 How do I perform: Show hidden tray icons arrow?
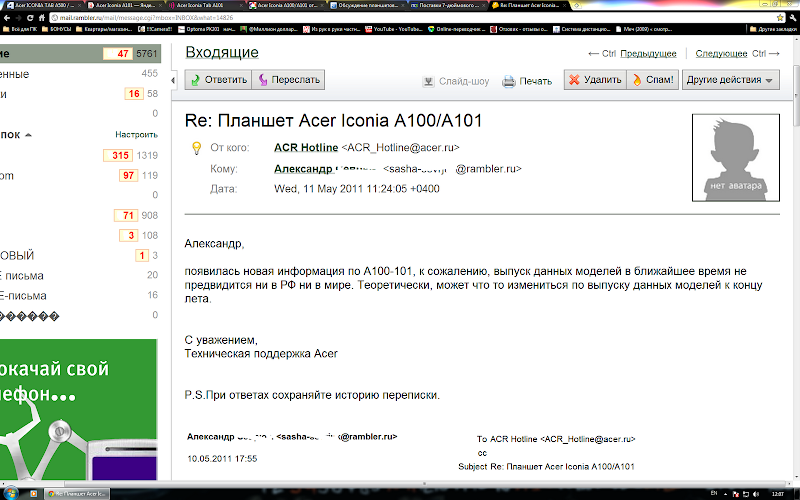click(725, 494)
